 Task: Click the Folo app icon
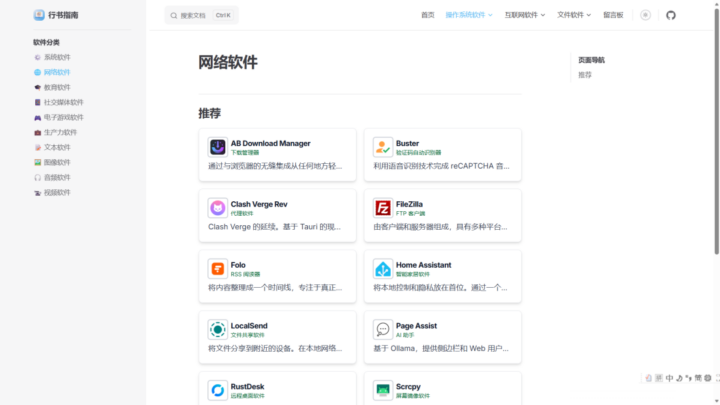tap(218, 269)
